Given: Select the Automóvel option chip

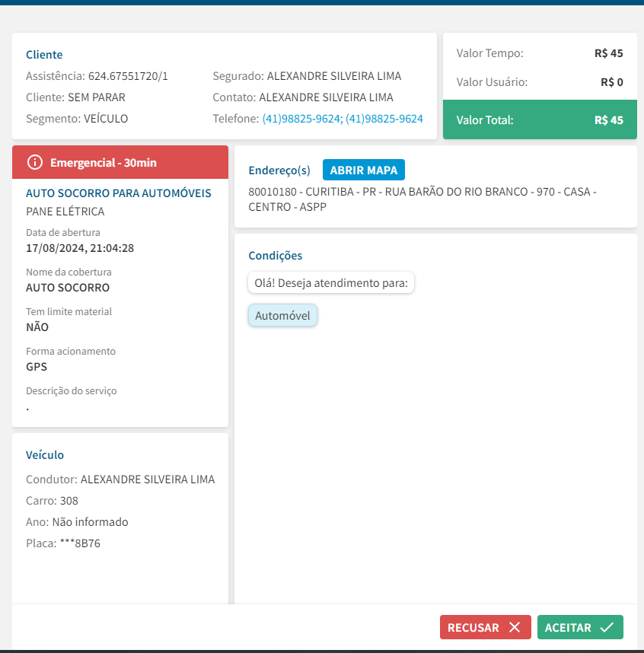Looking at the screenshot, I should (282, 315).
